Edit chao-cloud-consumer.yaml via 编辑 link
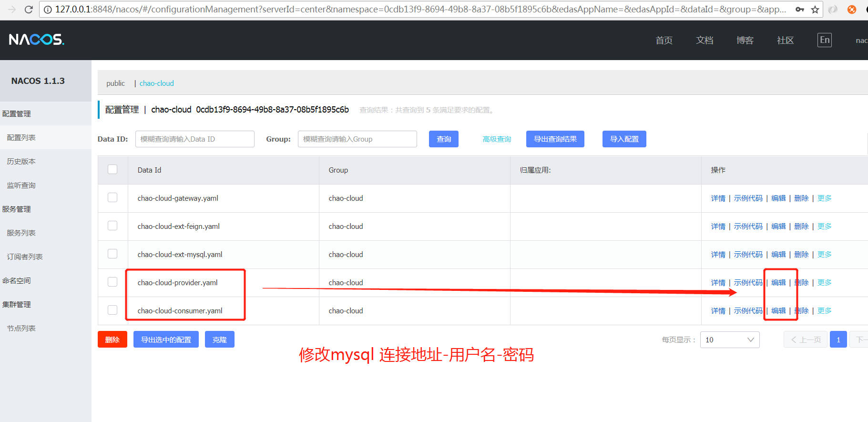Viewport: 868px width, 422px height. [x=778, y=311]
